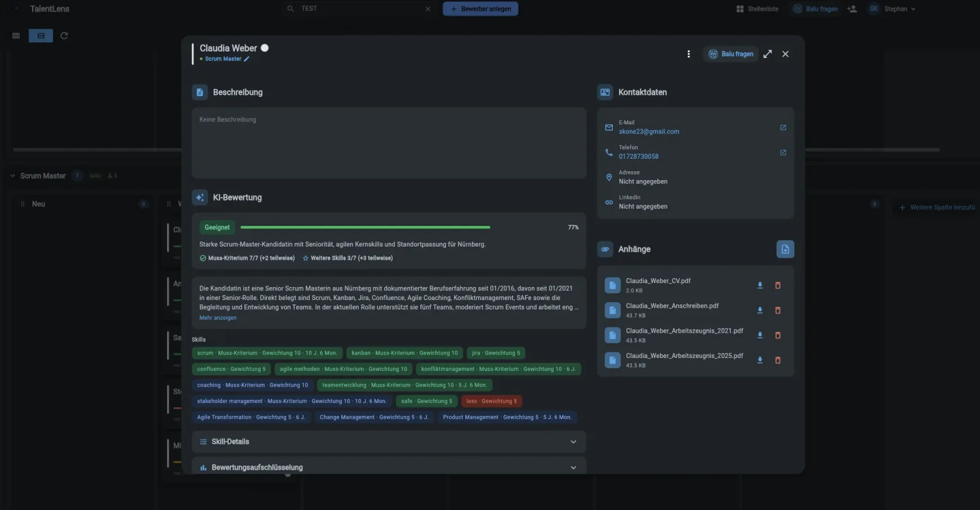This screenshot has height=510, width=980.
Task: Click the Keine Beschreibung description field
Action: click(389, 143)
